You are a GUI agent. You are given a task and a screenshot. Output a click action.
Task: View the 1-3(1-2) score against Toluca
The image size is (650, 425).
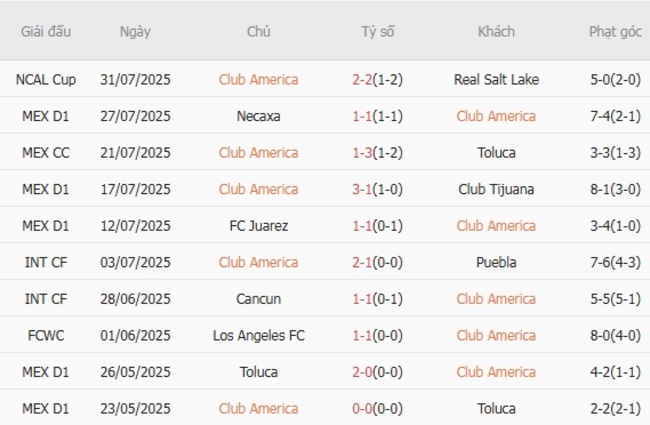click(x=378, y=152)
